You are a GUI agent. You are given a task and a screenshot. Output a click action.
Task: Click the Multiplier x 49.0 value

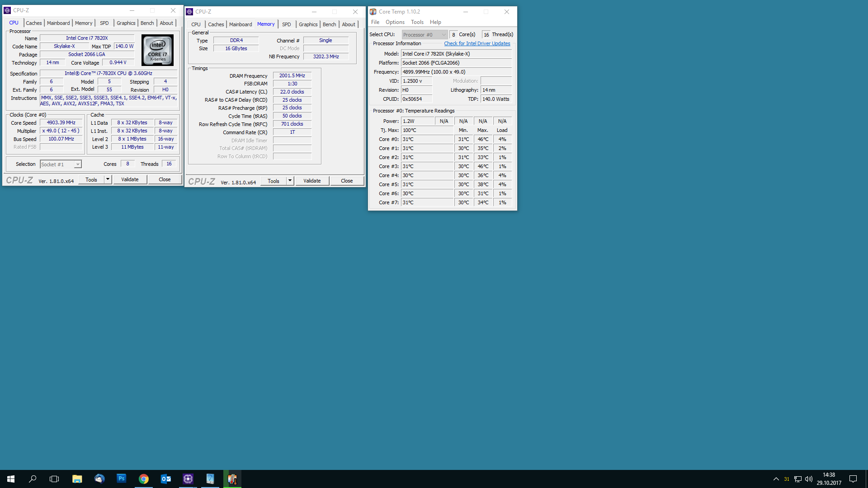(61, 131)
